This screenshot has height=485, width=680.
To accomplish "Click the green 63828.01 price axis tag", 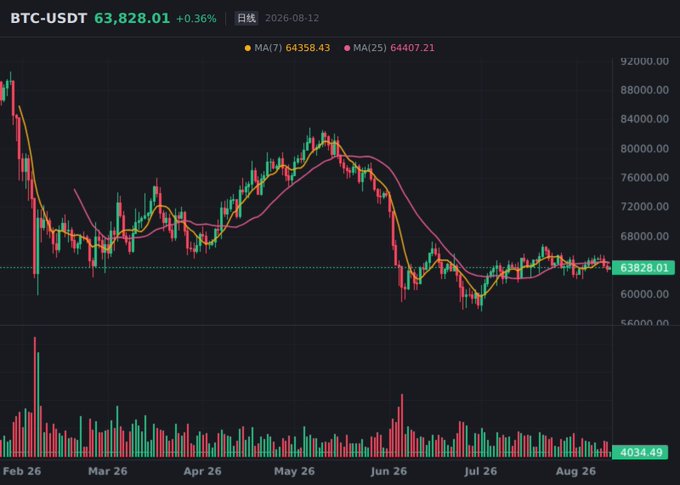I will click(x=644, y=268).
